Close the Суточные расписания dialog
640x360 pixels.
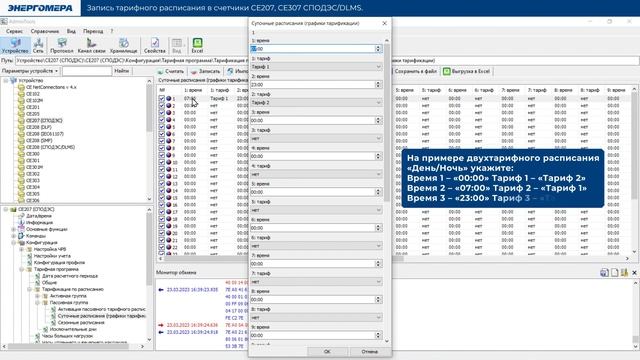pos(384,23)
